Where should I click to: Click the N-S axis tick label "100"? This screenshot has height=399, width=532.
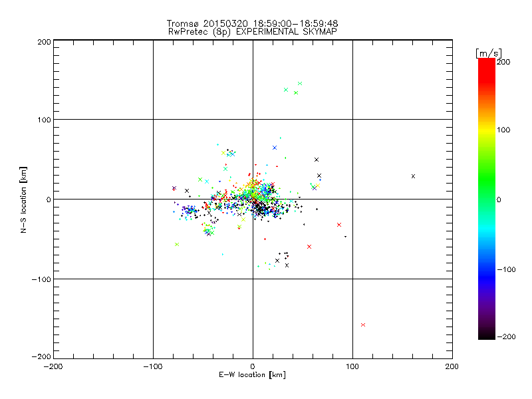click(44, 120)
